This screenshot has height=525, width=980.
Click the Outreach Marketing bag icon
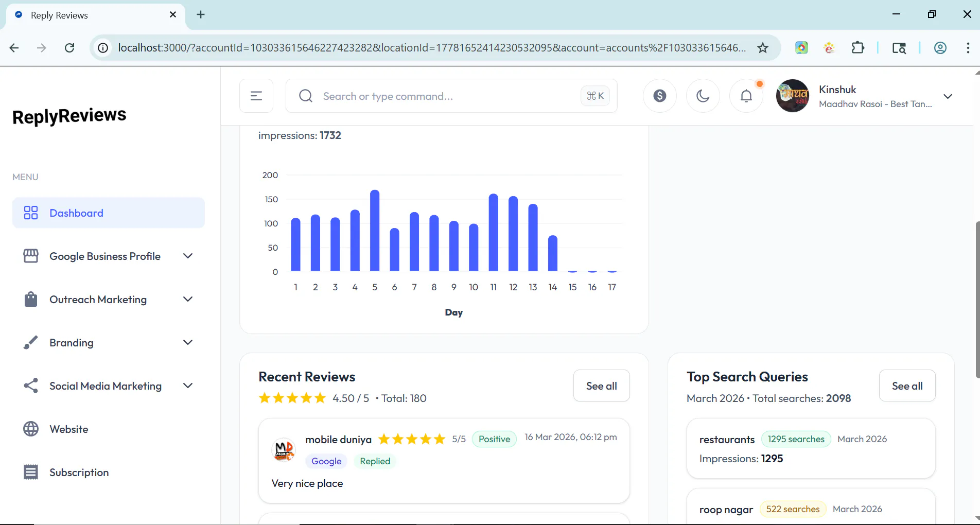31,299
